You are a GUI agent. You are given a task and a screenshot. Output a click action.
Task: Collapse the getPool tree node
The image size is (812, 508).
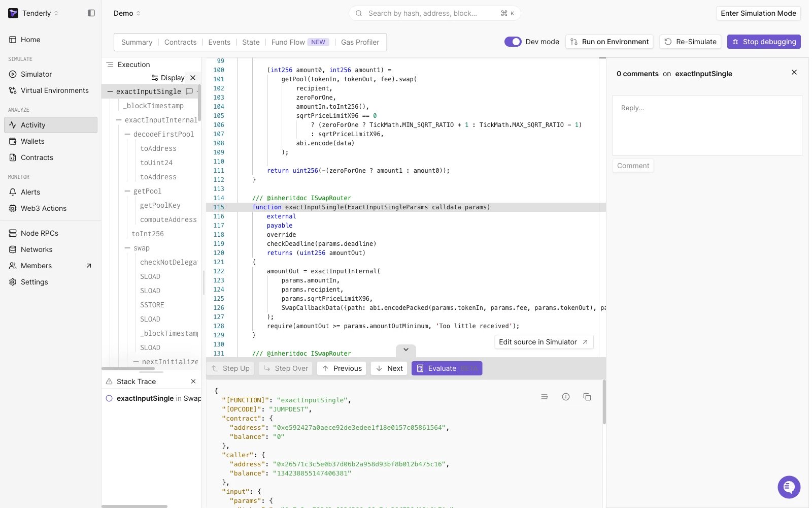coord(127,191)
